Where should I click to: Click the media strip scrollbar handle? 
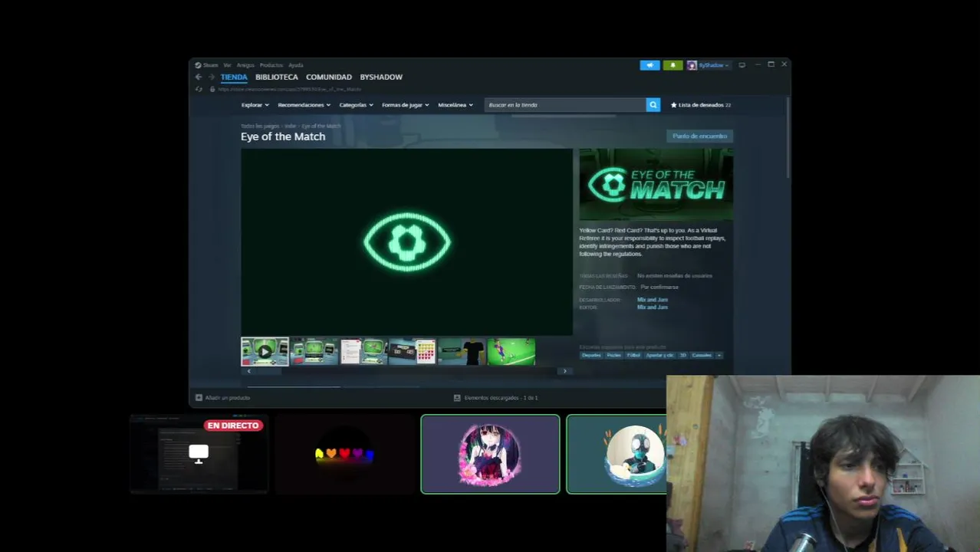click(x=268, y=371)
